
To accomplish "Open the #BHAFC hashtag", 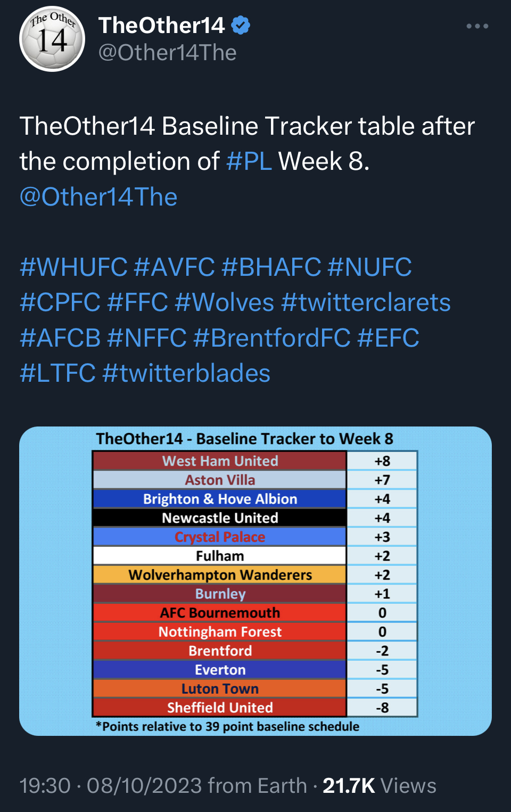I will [x=271, y=267].
